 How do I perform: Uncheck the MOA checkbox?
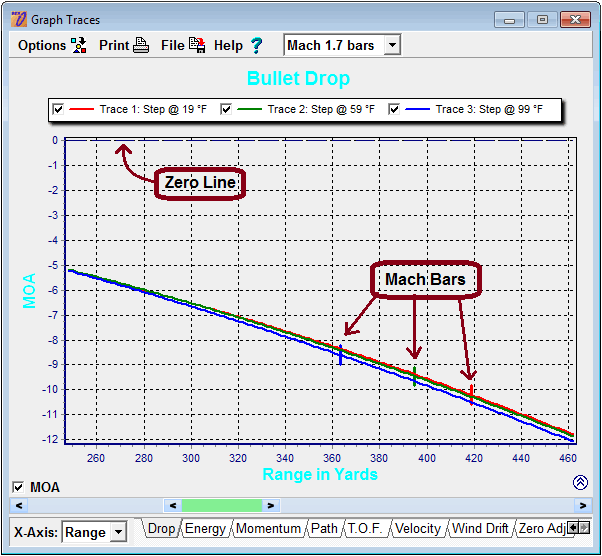18,487
